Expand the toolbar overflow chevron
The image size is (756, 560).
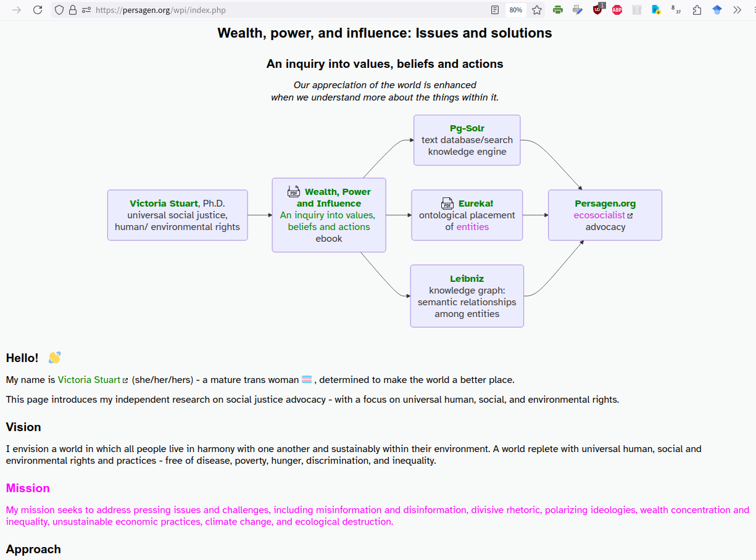pos(737,10)
